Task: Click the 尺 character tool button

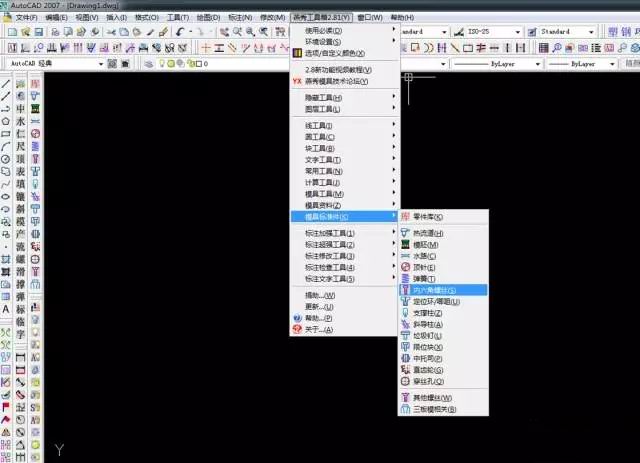Action: coord(20,147)
